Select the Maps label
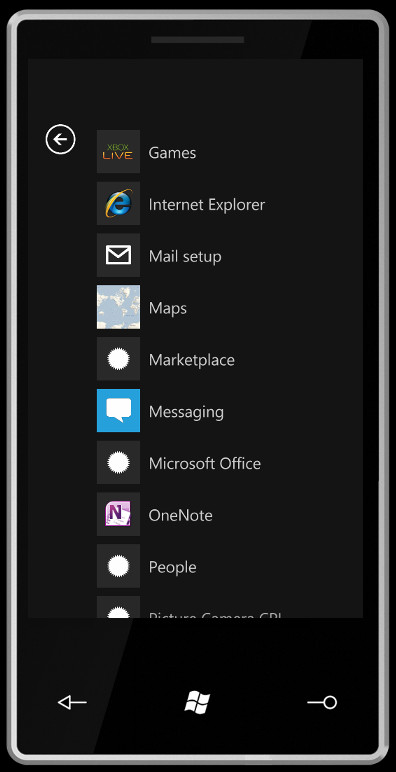The height and width of the screenshot is (772, 396). pos(168,309)
